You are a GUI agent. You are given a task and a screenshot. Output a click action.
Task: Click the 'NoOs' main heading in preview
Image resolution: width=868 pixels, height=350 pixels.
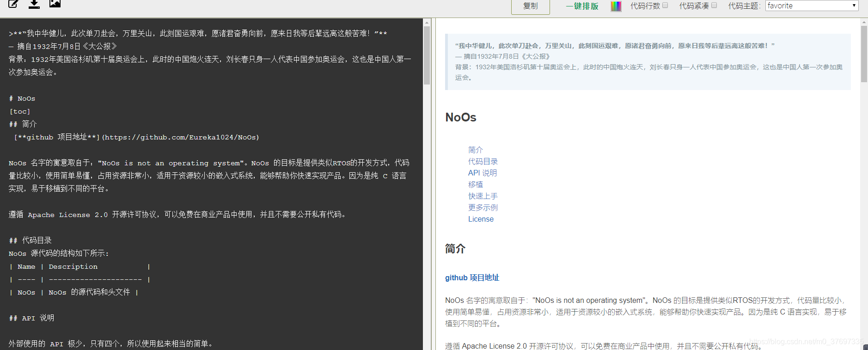click(461, 117)
